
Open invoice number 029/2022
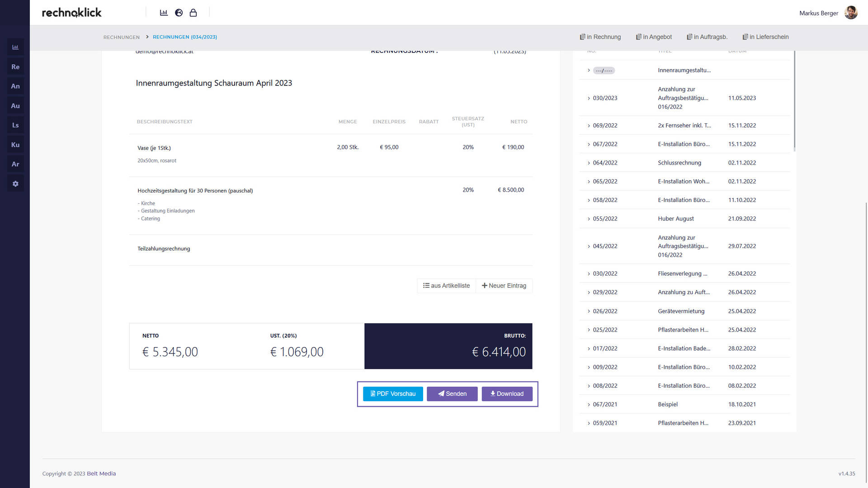tap(605, 292)
